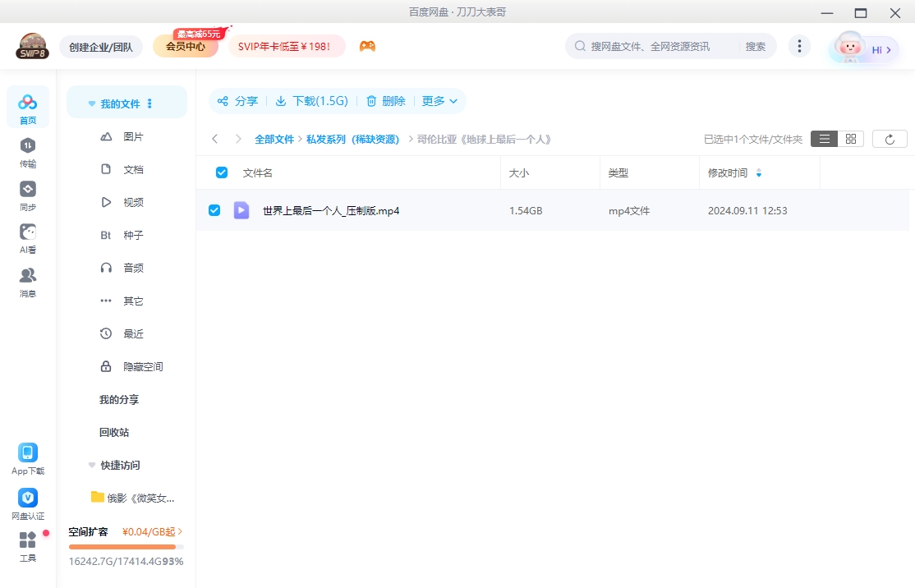The height and width of the screenshot is (588, 915).
Task: Click the game controller icon in top bar
Action: (367, 46)
